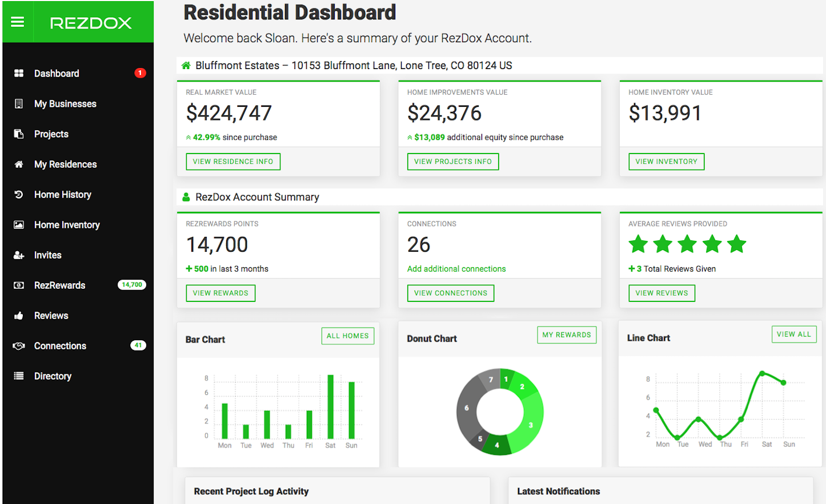Toggle the hamburger menu icon
826x504 pixels.
point(18,22)
